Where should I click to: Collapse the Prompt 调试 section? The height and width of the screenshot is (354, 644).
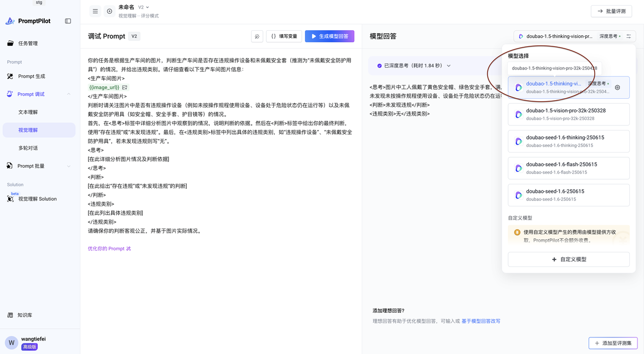coord(69,94)
